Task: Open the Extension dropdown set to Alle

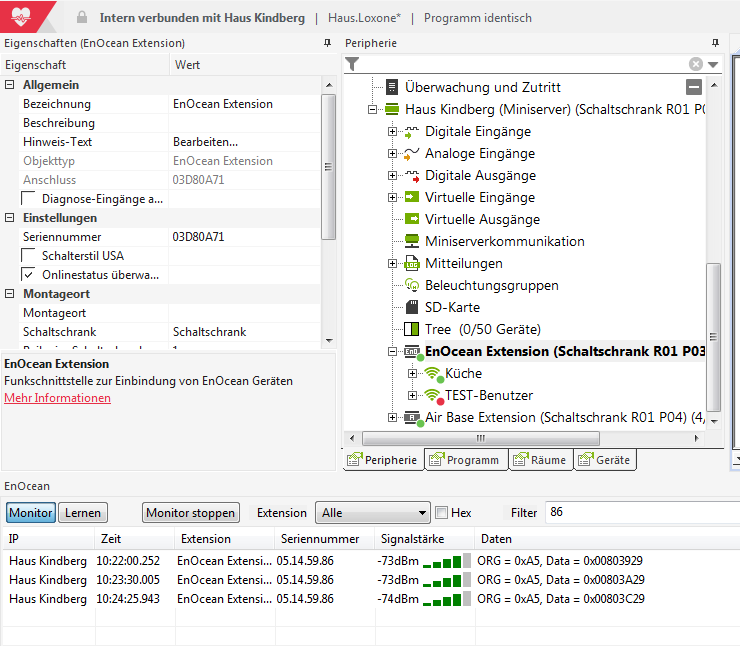Action: [372, 513]
